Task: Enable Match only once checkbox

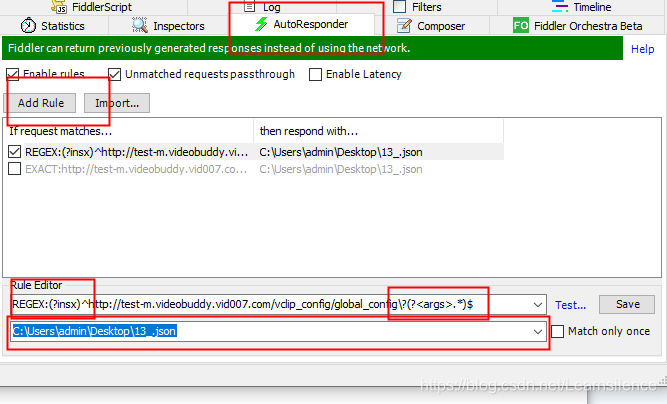Action: pos(558,331)
